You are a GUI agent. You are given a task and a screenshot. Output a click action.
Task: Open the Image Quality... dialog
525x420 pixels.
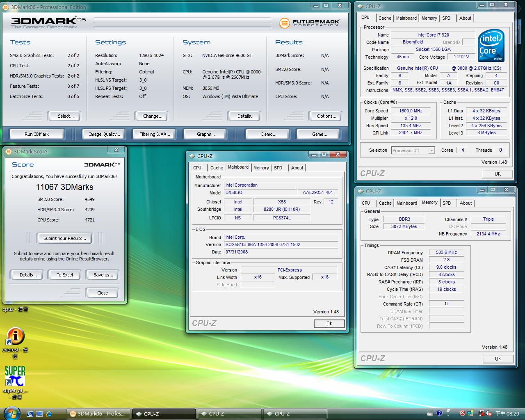click(x=105, y=134)
